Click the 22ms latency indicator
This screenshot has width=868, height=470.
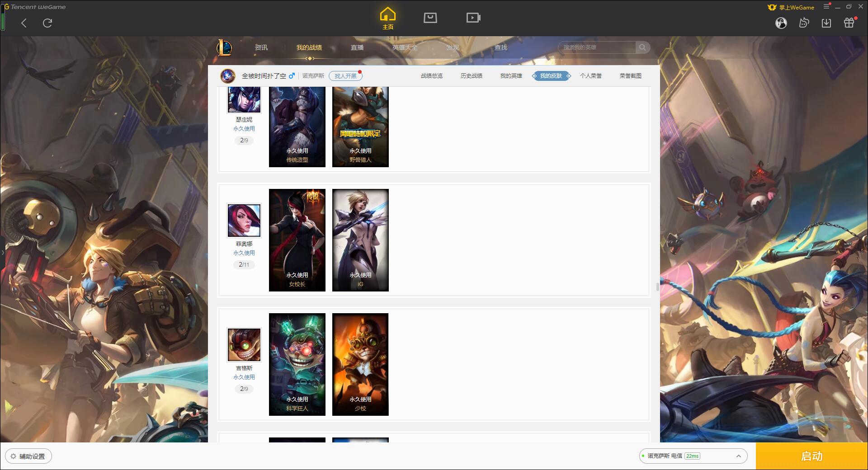[x=692, y=456]
